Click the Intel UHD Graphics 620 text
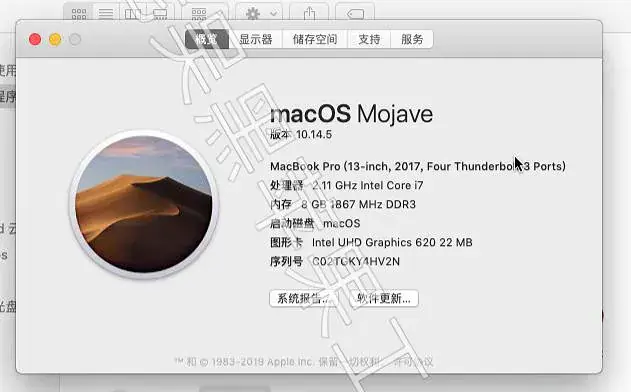 coord(392,242)
